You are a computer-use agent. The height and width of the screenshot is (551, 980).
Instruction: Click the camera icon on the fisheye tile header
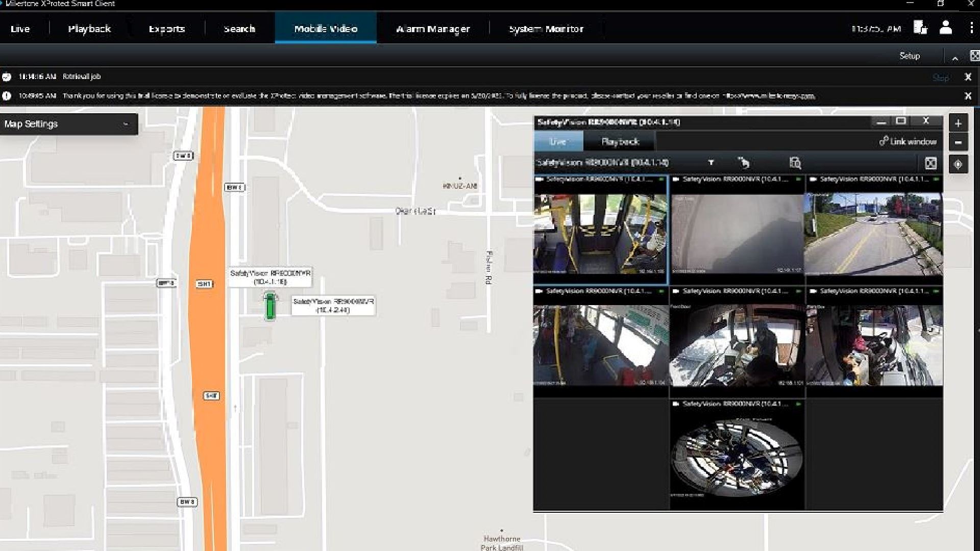coord(676,404)
